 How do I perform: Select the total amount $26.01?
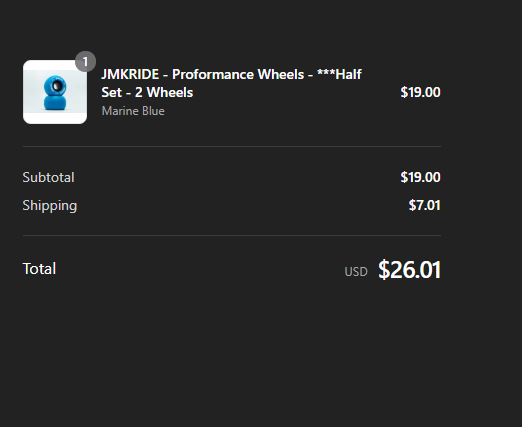(x=409, y=269)
